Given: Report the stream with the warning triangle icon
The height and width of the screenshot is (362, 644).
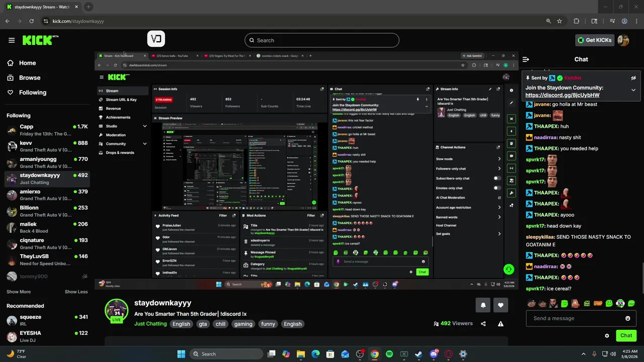Looking at the screenshot, I should (501, 324).
